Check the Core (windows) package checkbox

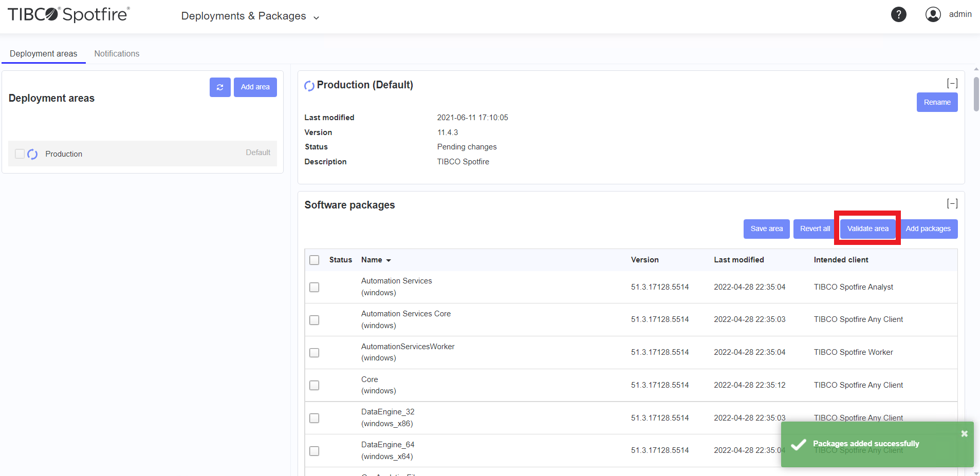[x=315, y=385]
